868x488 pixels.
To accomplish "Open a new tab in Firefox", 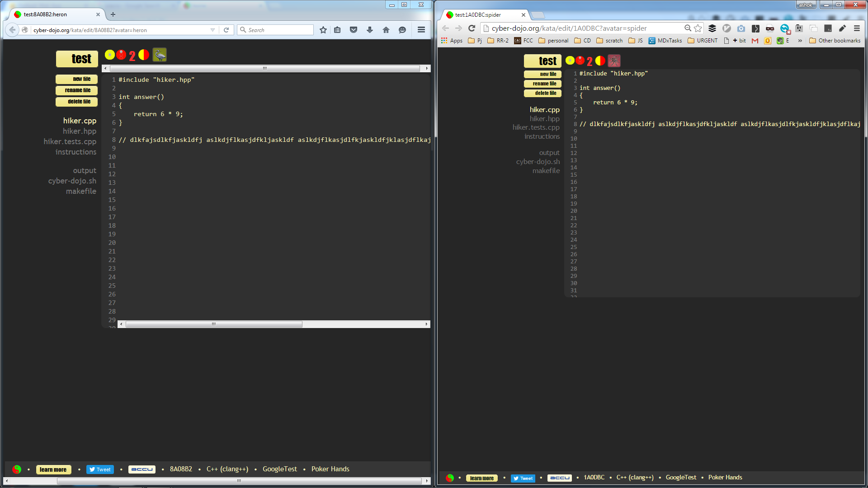I will pyautogui.click(x=113, y=14).
